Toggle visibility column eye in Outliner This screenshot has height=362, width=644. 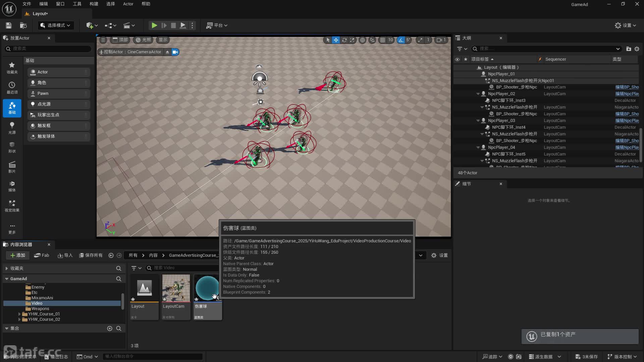(457, 59)
